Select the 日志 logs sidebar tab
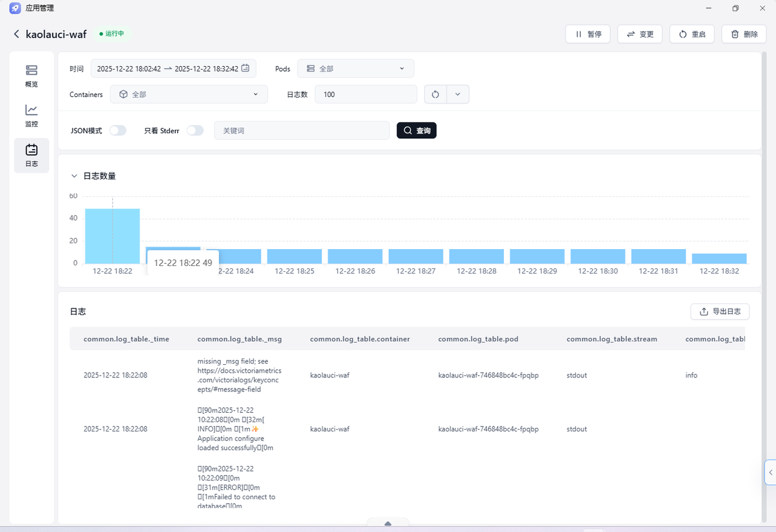776x532 pixels. pos(32,155)
